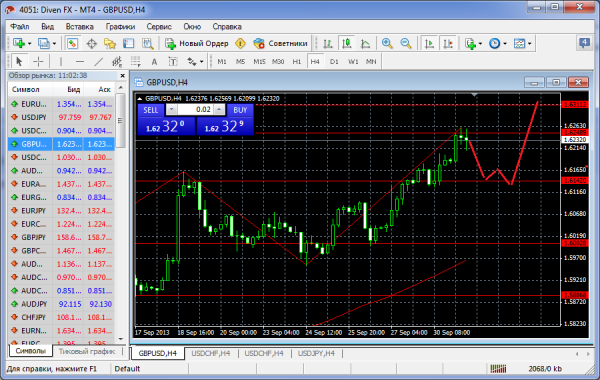Click the Новый Ордер button

tap(197, 44)
